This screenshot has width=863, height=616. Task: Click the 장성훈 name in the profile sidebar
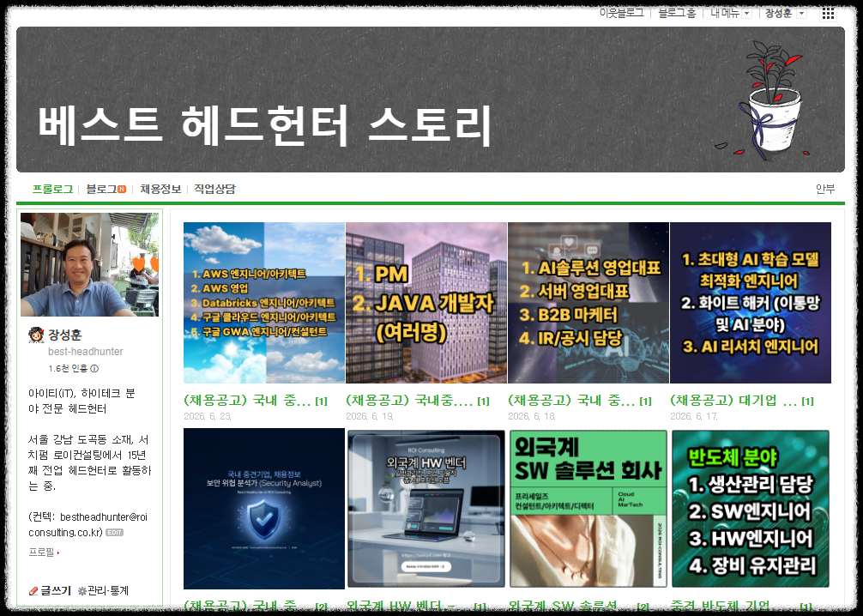click(x=65, y=335)
